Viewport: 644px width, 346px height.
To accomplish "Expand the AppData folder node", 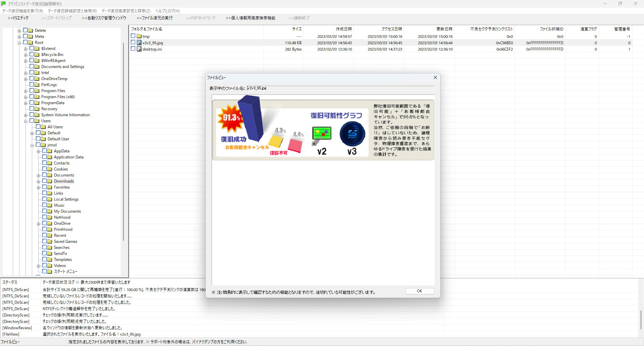I will (39, 151).
